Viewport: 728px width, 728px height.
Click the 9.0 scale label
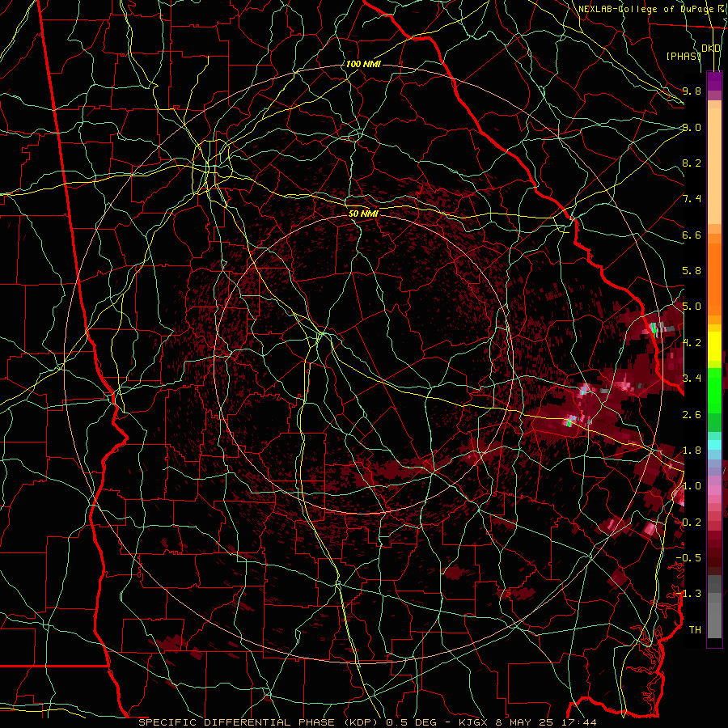point(692,127)
